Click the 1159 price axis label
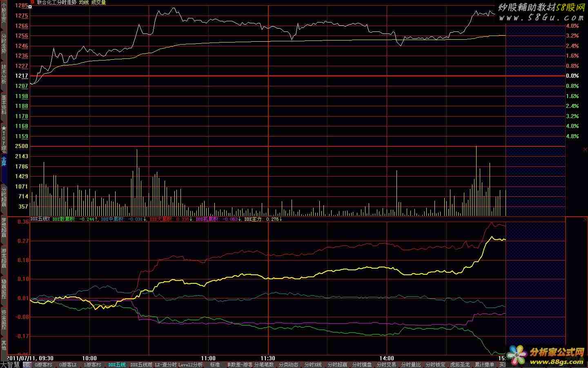 coord(22,136)
